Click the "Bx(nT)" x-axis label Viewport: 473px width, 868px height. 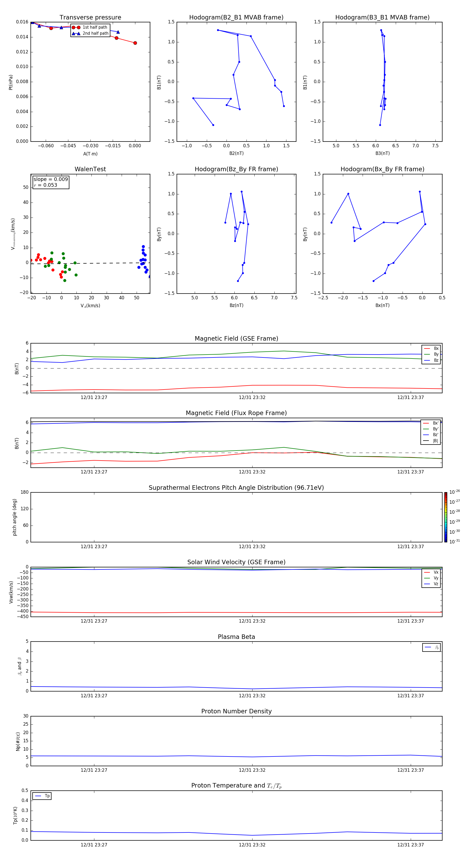tap(382, 305)
